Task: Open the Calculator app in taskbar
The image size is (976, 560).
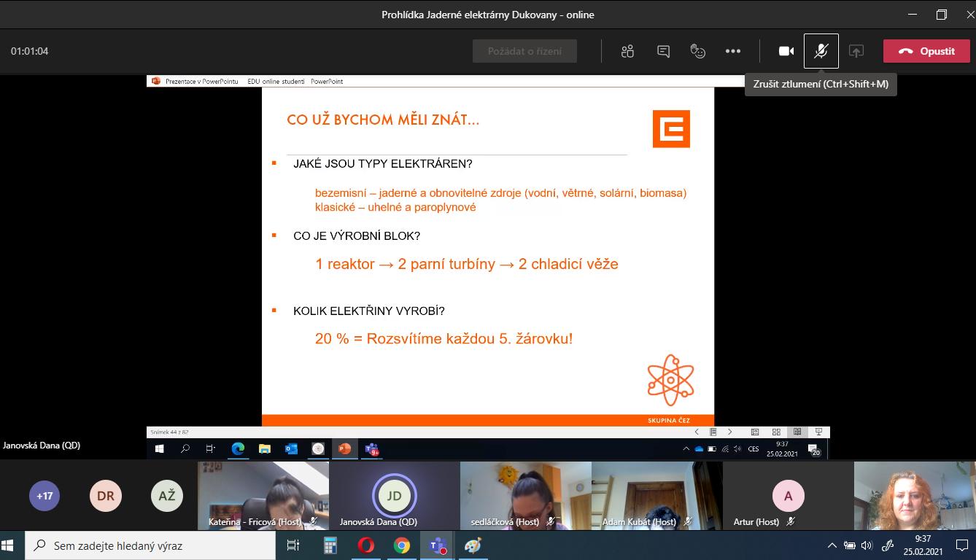Action: (x=330, y=545)
